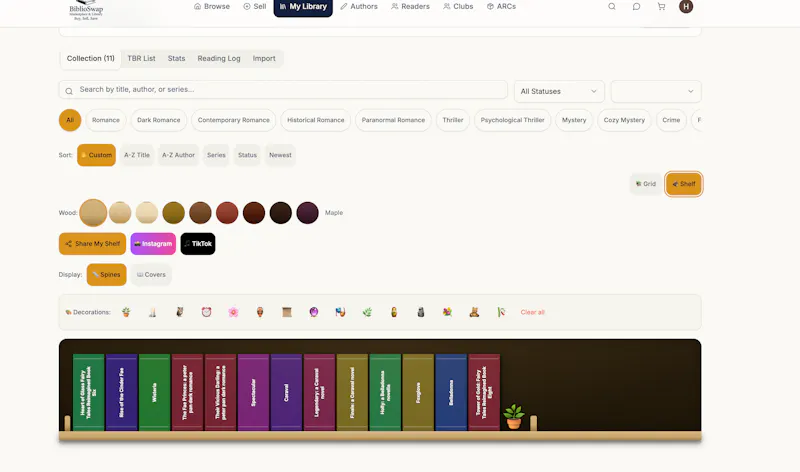Choose the olive-gold wood swatch
Screen dimensions: 800x472
point(173,213)
